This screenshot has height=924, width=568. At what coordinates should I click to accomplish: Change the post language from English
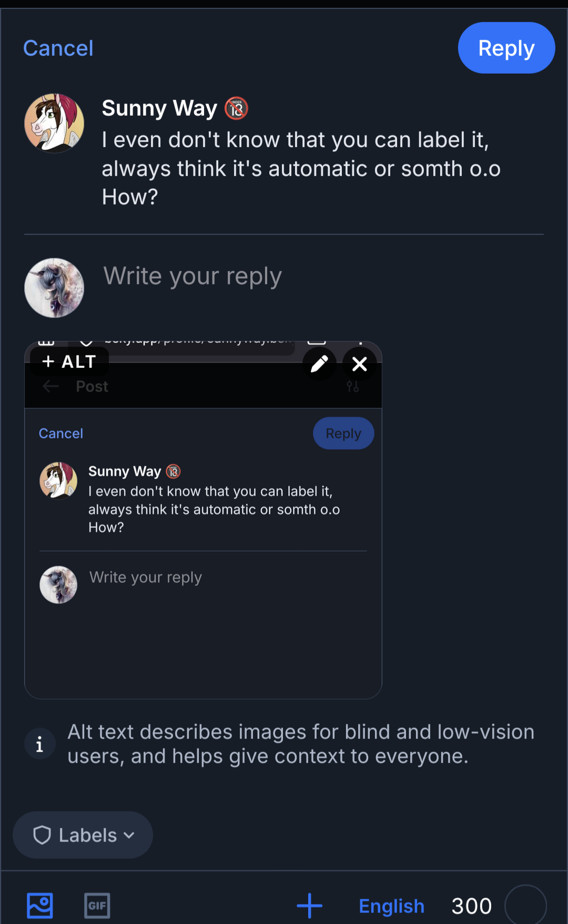coord(391,906)
